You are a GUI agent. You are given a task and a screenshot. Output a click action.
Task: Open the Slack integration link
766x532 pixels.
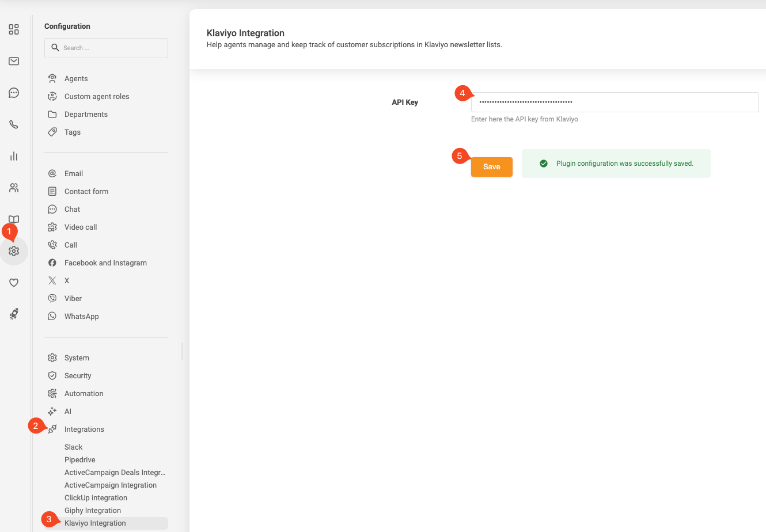pos(73,447)
